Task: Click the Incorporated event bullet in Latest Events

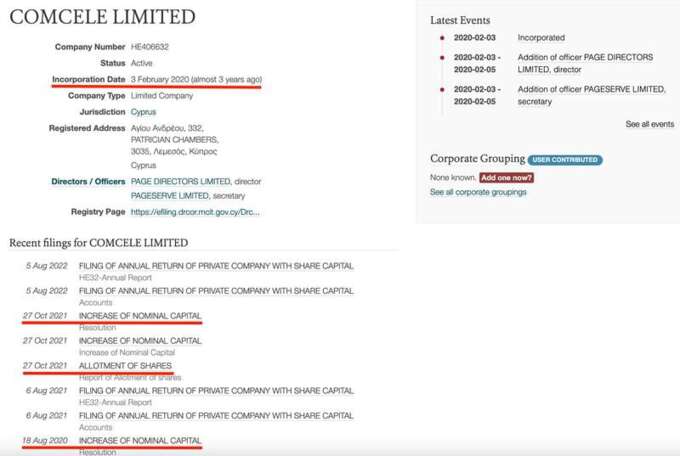Action: pos(442,38)
